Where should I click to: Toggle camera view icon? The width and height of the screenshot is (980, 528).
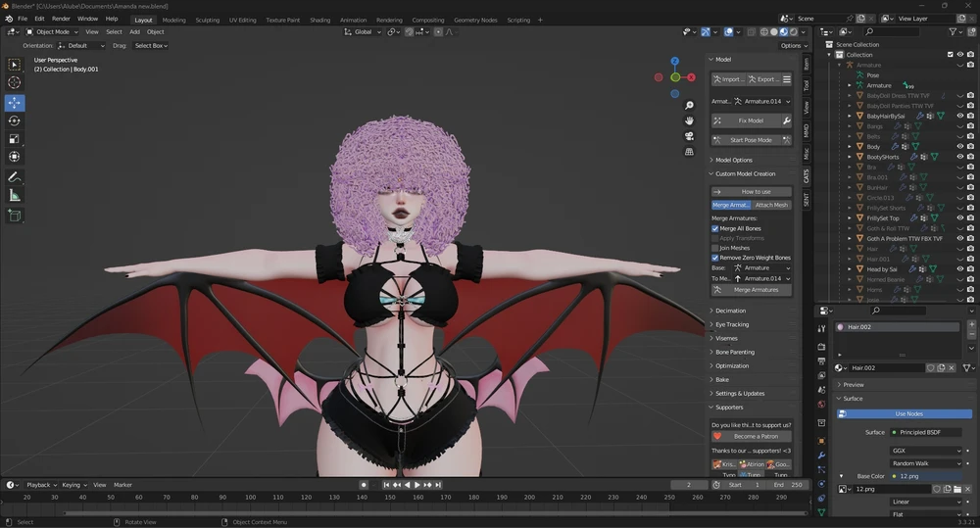pos(689,136)
